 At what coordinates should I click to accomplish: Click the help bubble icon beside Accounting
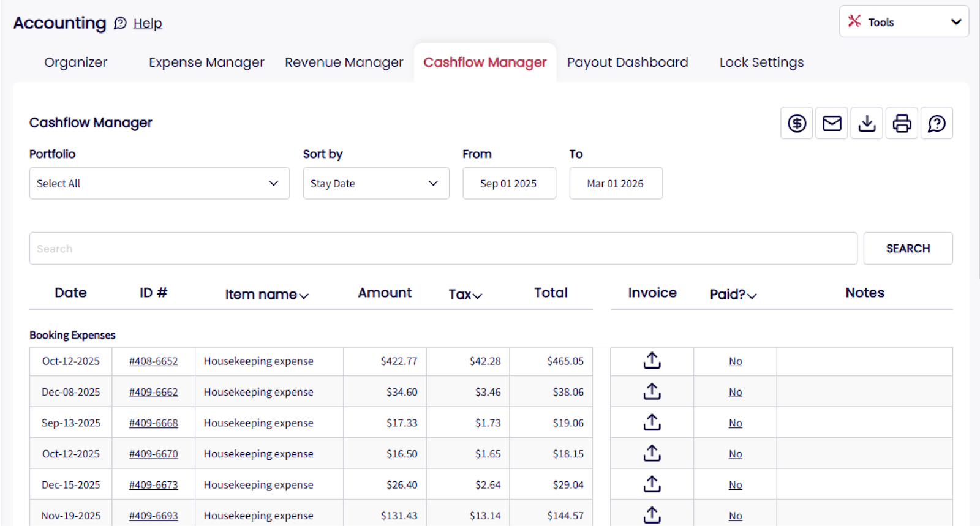[x=121, y=23]
